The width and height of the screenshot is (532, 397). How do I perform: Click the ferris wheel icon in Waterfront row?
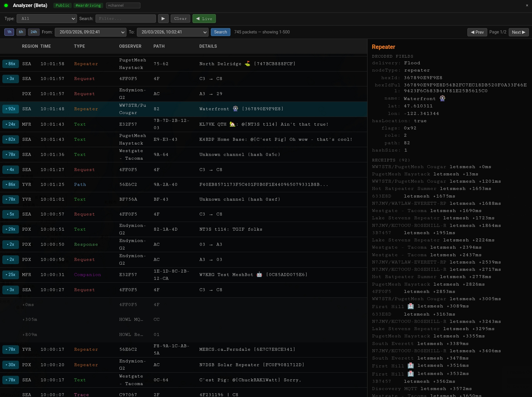point(236,109)
